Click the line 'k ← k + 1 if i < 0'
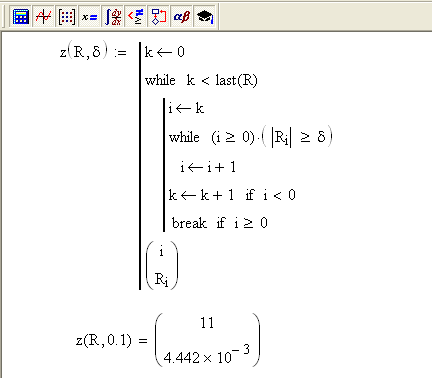The height and width of the screenshot is (378, 432). (232, 195)
